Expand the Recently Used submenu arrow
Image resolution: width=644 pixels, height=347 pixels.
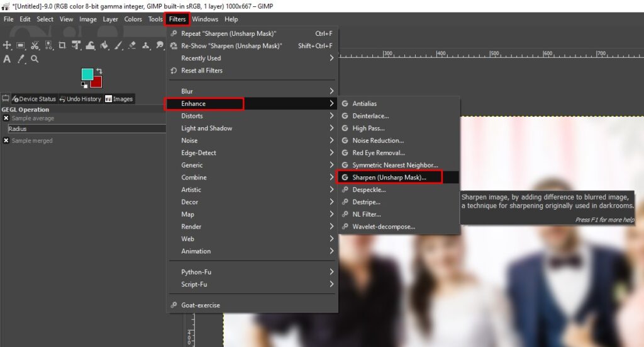[x=331, y=58]
